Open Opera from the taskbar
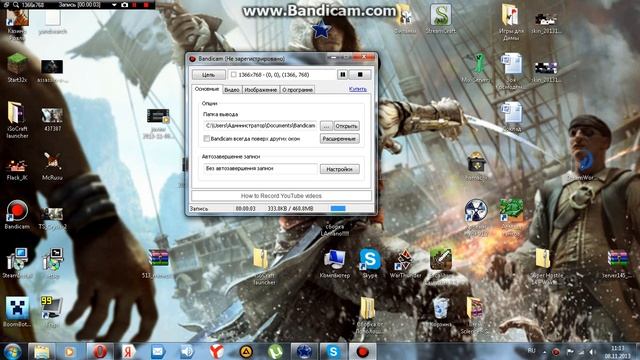 point(100,351)
